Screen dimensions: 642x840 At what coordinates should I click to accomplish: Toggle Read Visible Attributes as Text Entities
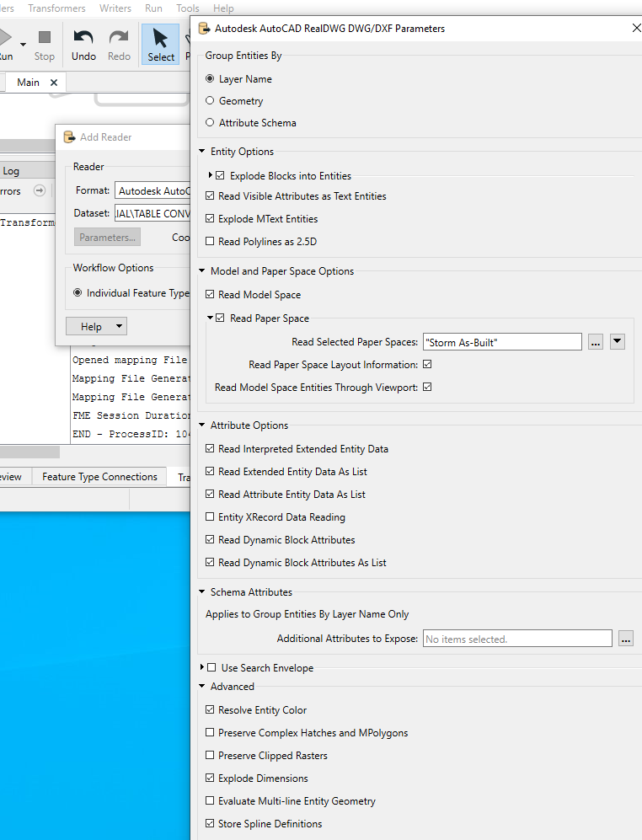pos(210,196)
